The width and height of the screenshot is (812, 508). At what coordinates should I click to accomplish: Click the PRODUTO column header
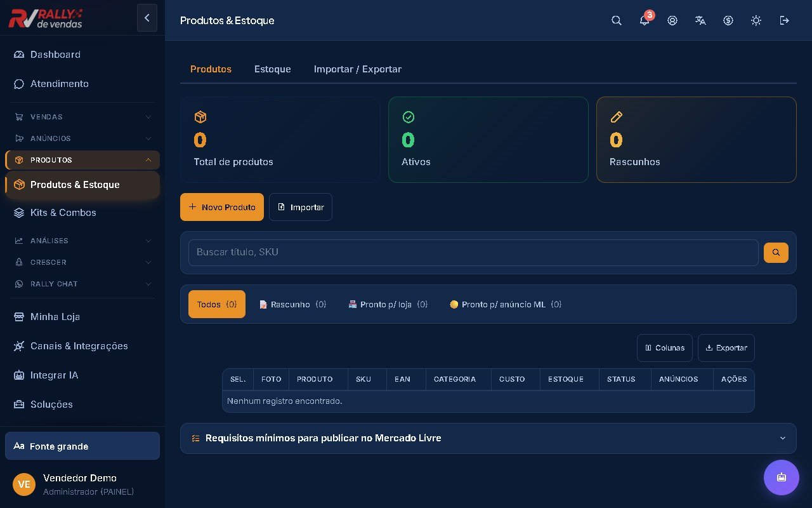(318, 379)
